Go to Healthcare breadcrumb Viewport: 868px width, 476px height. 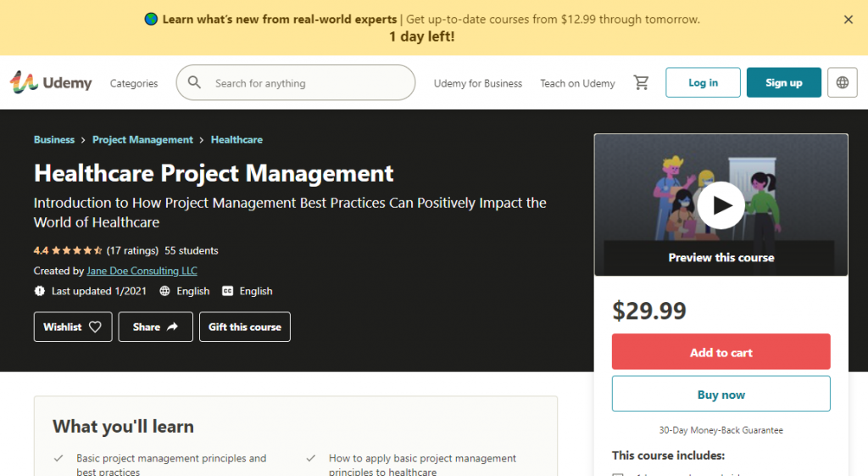[236, 140]
